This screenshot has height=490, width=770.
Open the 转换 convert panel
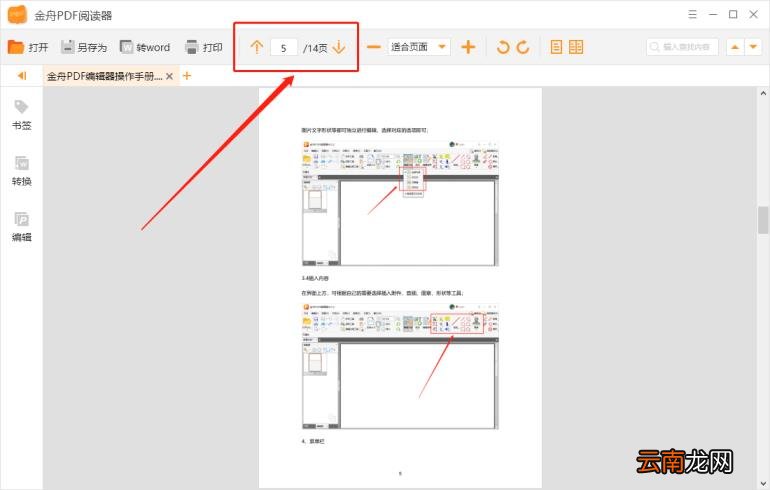coord(22,171)
